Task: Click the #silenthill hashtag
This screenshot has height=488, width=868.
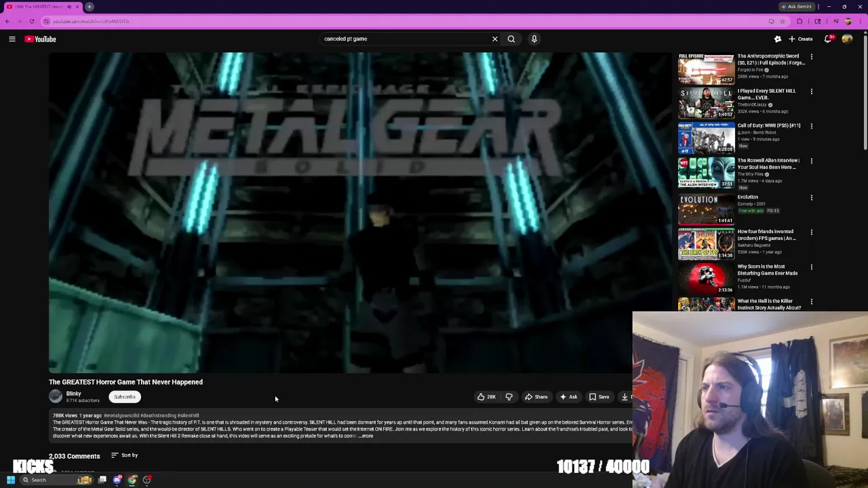Action: click(189, 415)
